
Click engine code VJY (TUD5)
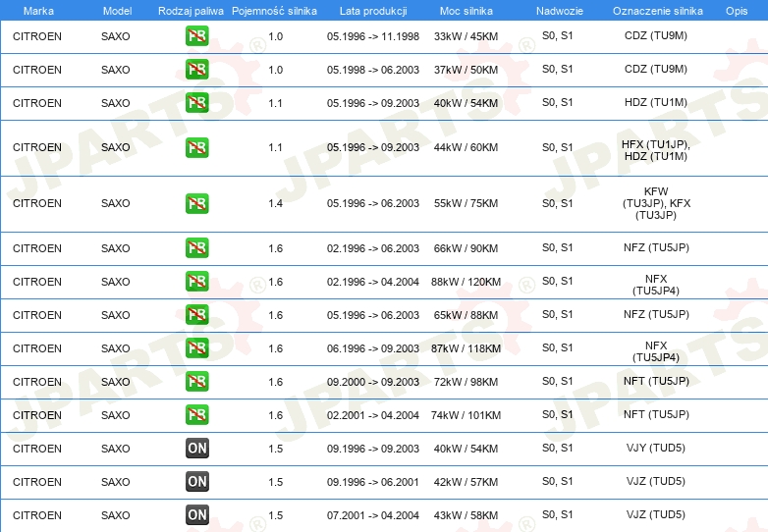pos(656,448)
